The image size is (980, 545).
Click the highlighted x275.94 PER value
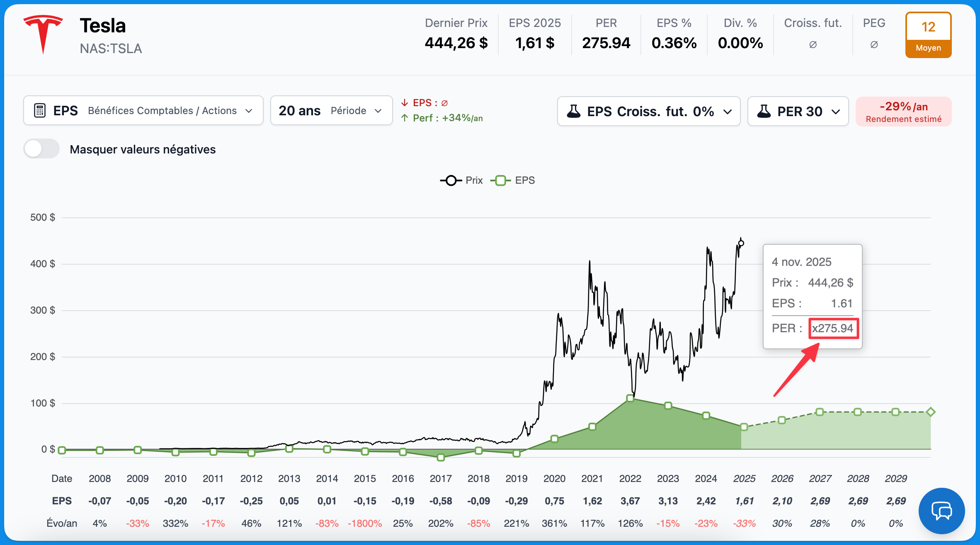tap(833, 328)
